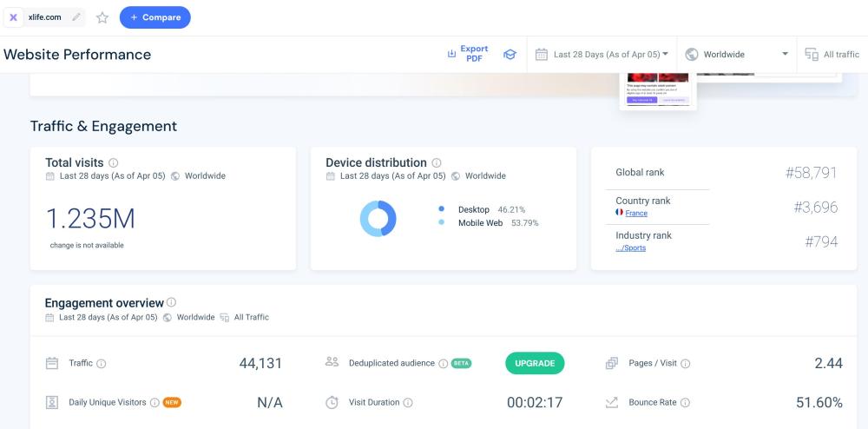
Task: Click the #3,696 country rank value
Action: point(815,207)
